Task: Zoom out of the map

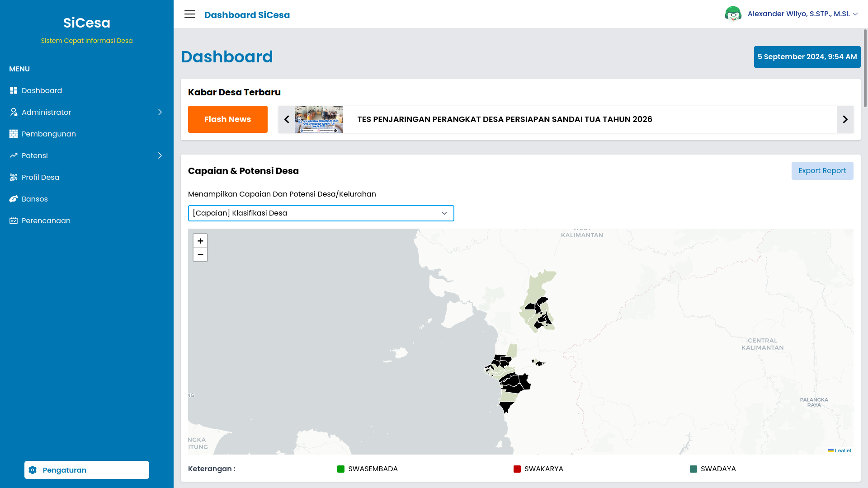Action: coord(200,254)
